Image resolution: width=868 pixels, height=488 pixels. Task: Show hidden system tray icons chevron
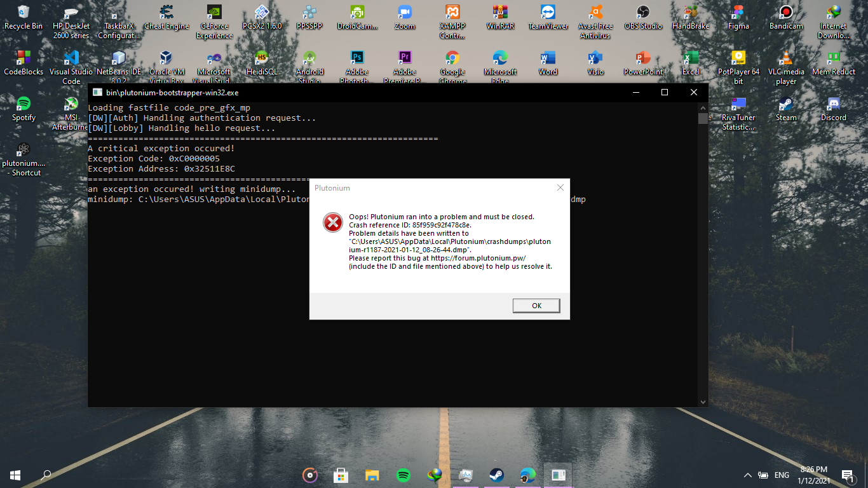click(748, 475)
